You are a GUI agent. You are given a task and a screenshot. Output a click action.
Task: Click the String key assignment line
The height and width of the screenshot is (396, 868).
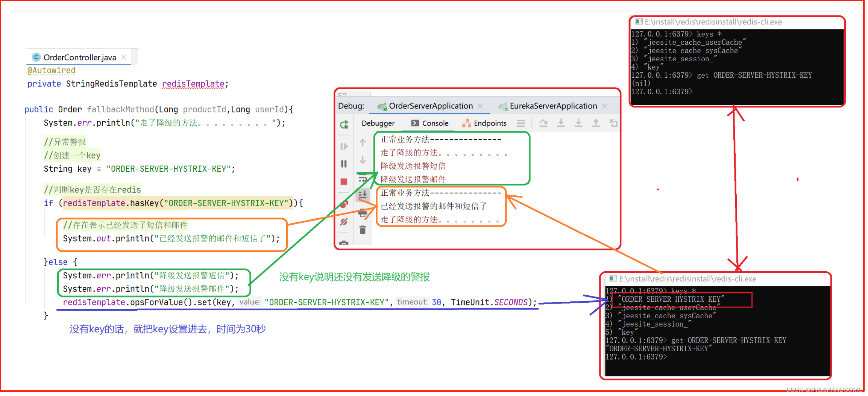[x=139, y=169]
